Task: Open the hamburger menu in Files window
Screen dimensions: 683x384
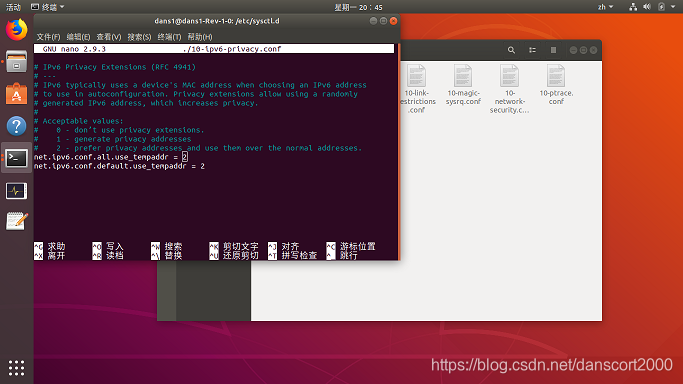Action: click(553, 50)
